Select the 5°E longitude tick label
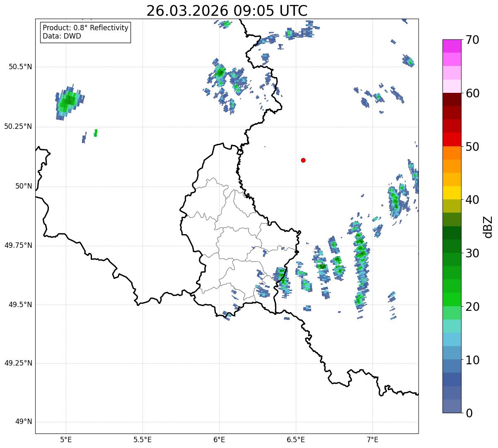The width and height of the screenshot is (498, 448). (x=66, y=439)
